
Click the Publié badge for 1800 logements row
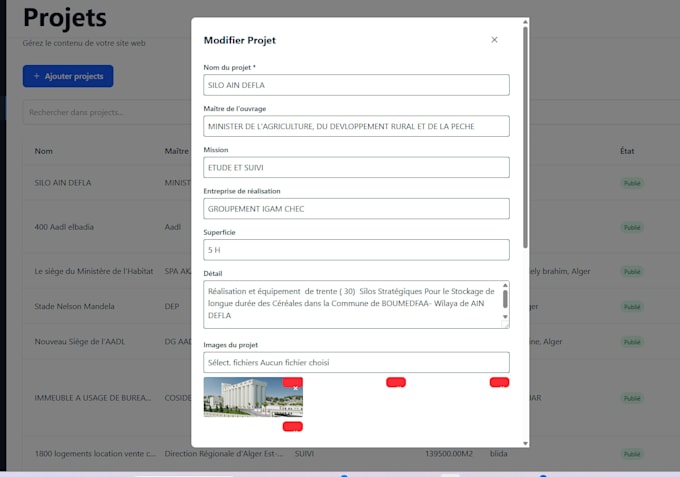tap(632, 454)
